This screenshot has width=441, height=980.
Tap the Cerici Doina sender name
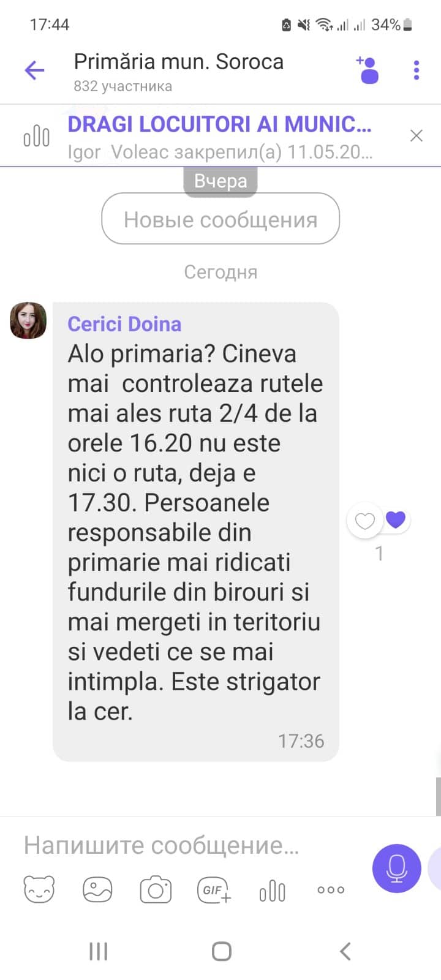pos(124,324)
